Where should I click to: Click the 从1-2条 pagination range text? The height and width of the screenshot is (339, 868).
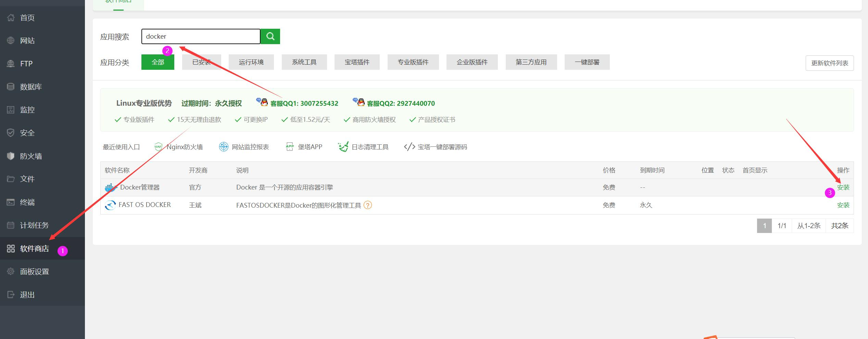click(809, 226)
